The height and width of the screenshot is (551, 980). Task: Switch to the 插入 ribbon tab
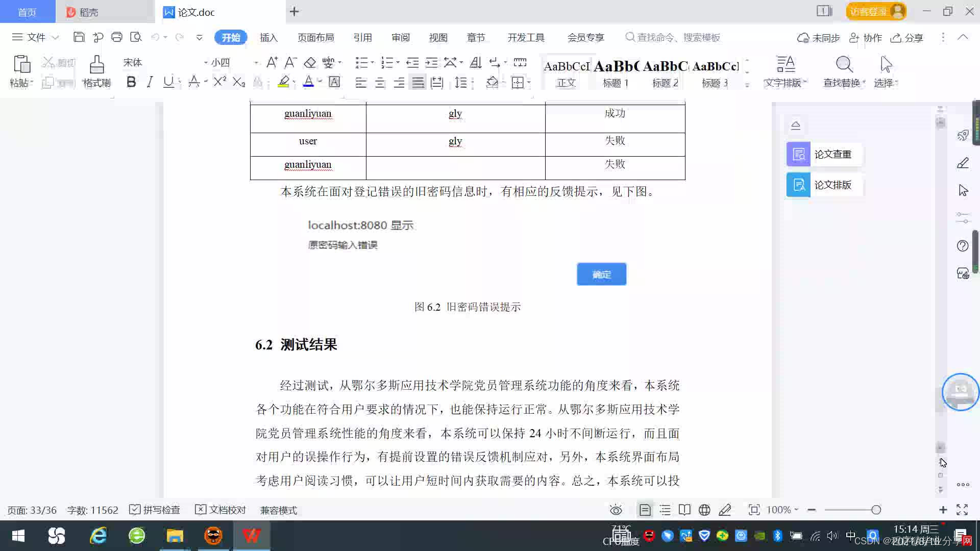[268, 38]
